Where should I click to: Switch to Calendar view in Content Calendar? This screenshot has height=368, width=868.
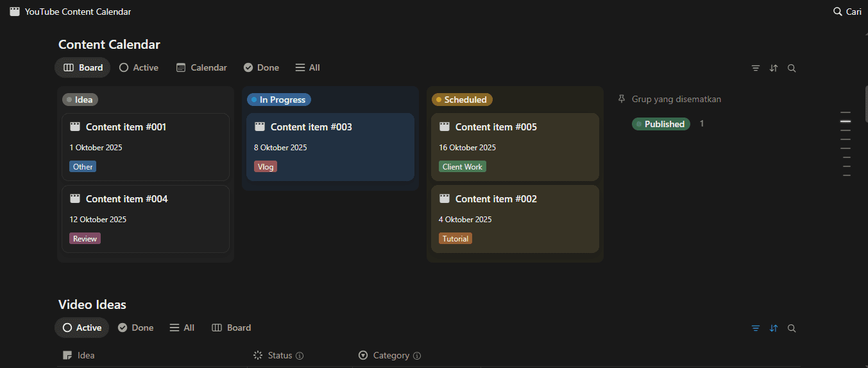pos(201,67)
